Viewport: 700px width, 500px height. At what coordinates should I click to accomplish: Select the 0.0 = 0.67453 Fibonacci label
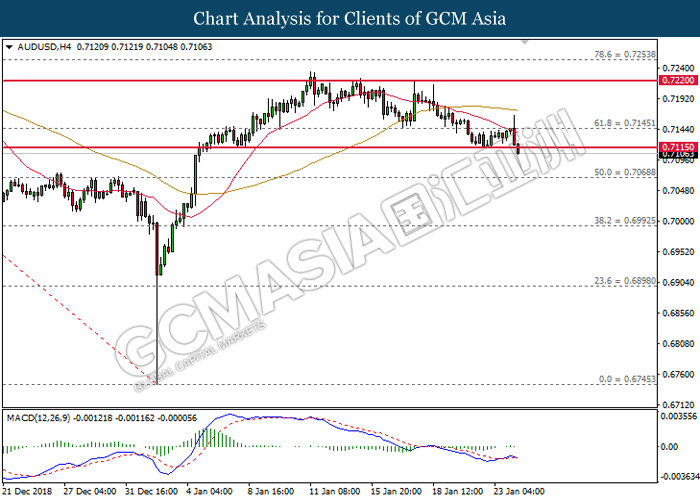pos(627,379)
